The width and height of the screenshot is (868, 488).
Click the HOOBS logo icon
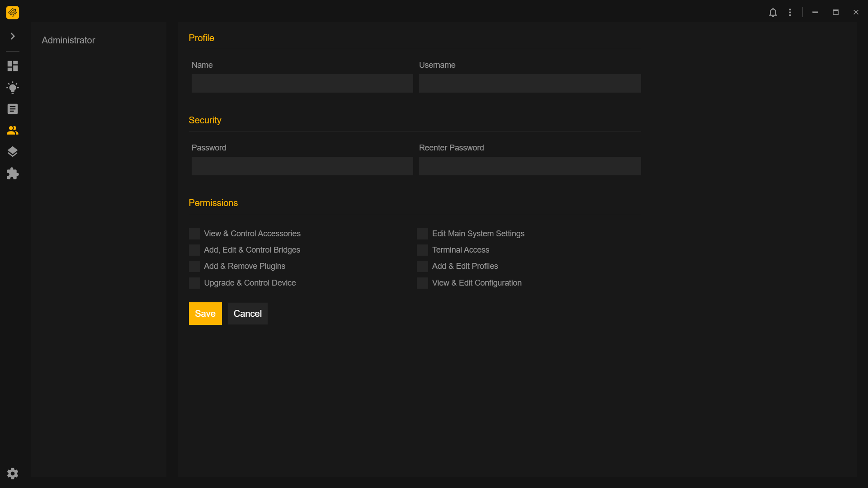point(13,13)
